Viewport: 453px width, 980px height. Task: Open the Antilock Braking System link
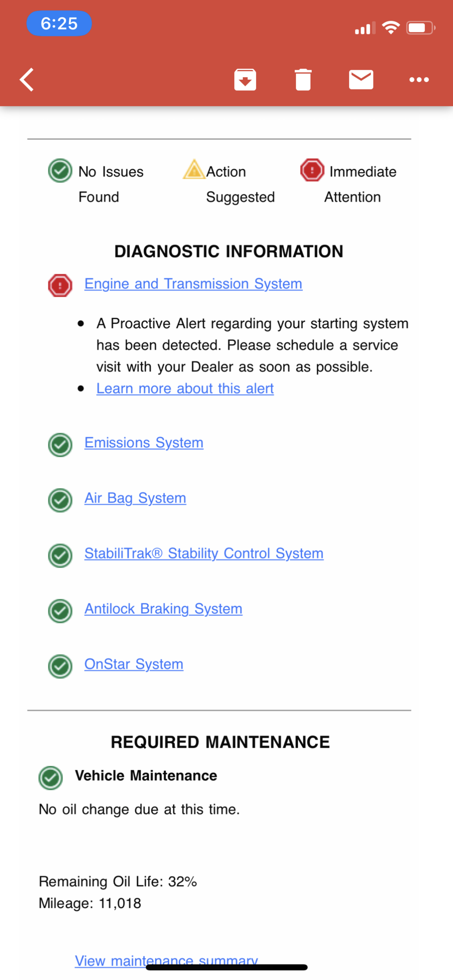[x=163, y=609]
